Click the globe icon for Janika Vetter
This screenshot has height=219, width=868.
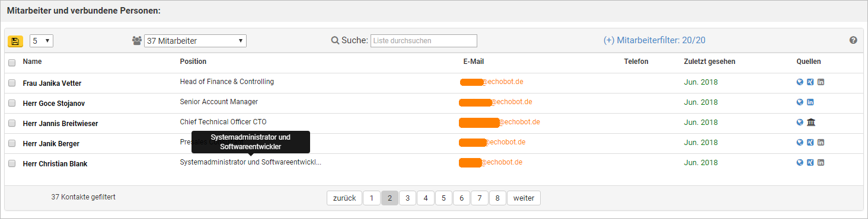[800, 82]
